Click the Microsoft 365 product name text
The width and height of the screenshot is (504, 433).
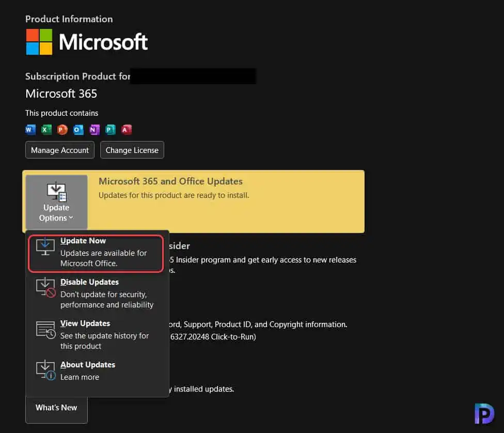[61, 94]
